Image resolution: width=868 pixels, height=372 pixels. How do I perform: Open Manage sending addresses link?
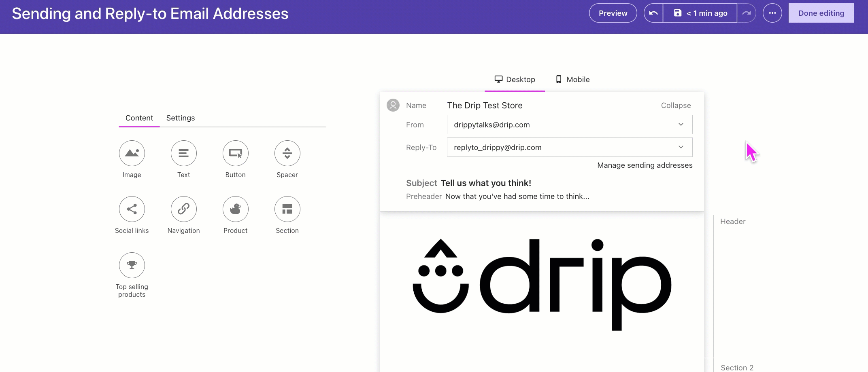click(x=645, y=165)
